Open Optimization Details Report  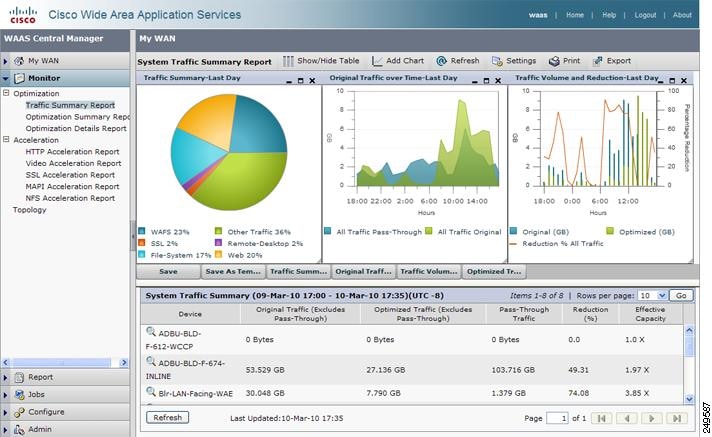coord(76,129)
